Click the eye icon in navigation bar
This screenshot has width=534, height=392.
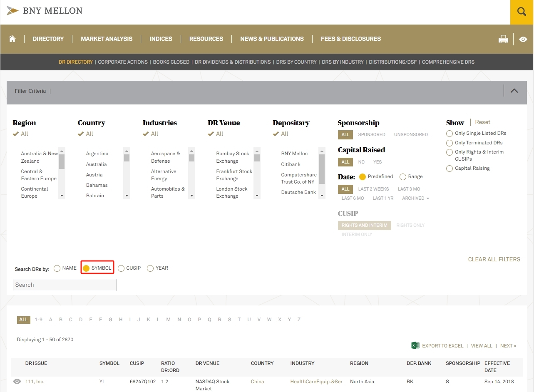pyautogui.click(x=523, y=39)
